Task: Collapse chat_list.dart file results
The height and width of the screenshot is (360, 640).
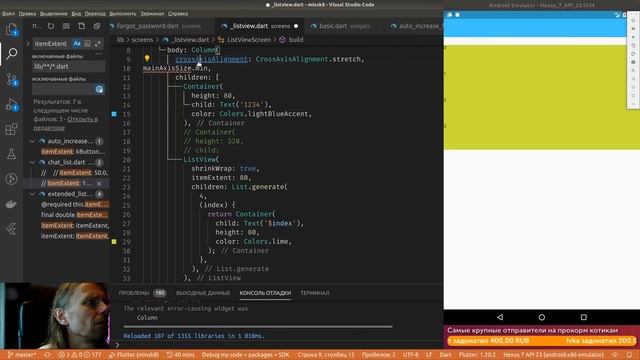Action: click(x=32, y=162)
